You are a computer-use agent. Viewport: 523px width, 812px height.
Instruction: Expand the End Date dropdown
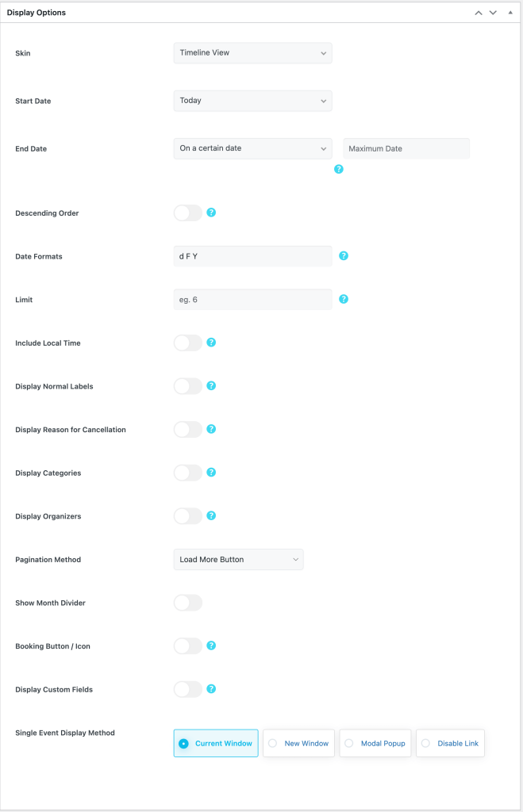pos(252,148)
